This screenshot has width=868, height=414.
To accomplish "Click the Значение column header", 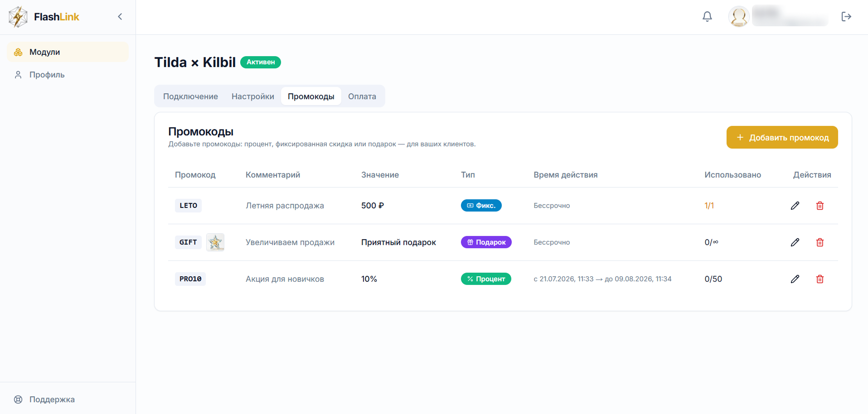I will coord(380,175).
